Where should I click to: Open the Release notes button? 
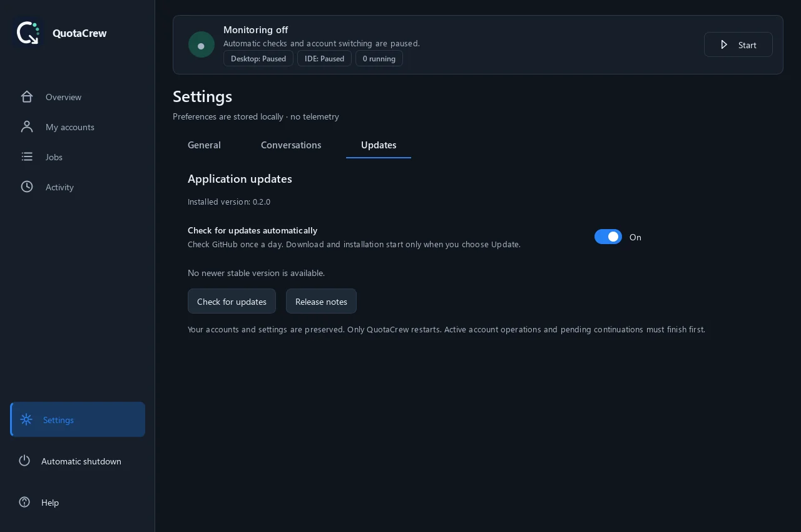(321, 301)
